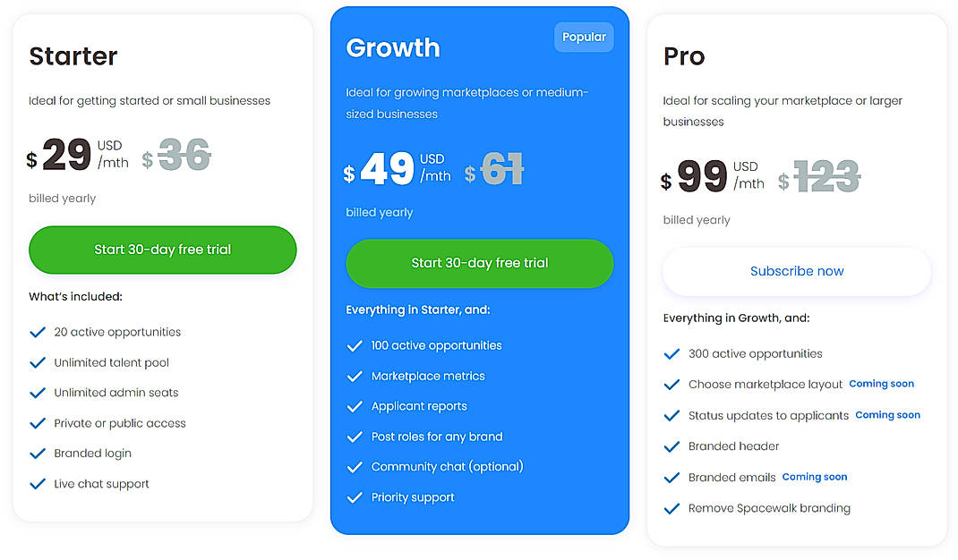Click the checkmark beside Live chat support

[x=37, y=484]
